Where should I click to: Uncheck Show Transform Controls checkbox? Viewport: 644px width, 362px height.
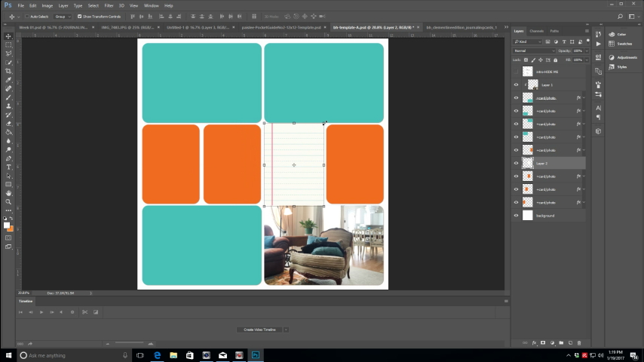[x=80, y=17]
